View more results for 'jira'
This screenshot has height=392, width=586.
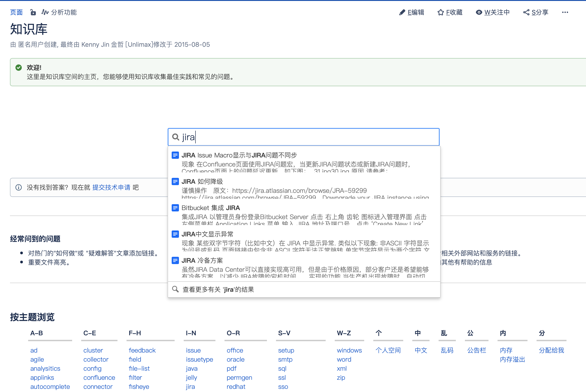[218, 289]
